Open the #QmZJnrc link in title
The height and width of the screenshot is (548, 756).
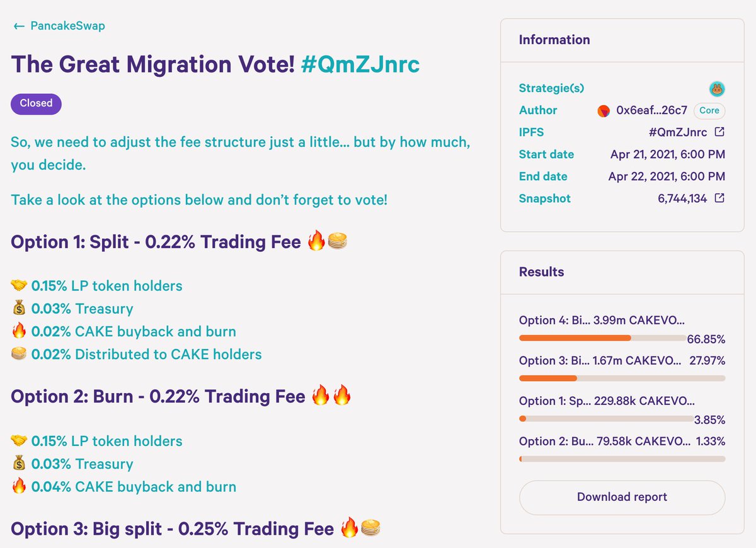point(360,64)
